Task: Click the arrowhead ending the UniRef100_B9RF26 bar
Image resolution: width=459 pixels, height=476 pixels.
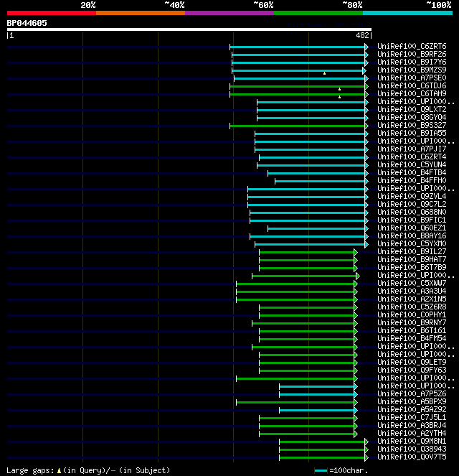Action: pyautogui.click(x=366, y=55)
